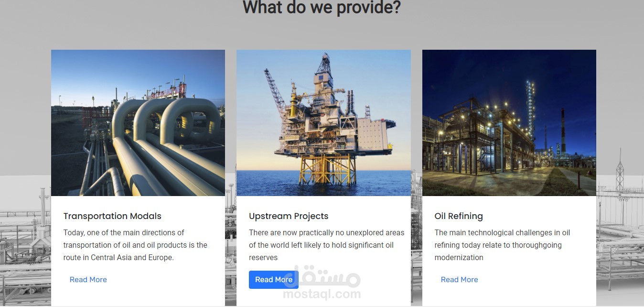Click the sea water below the oil rig
Viewport: 644px width, 307px height.
pyautogui.click(x=323, y=183)
